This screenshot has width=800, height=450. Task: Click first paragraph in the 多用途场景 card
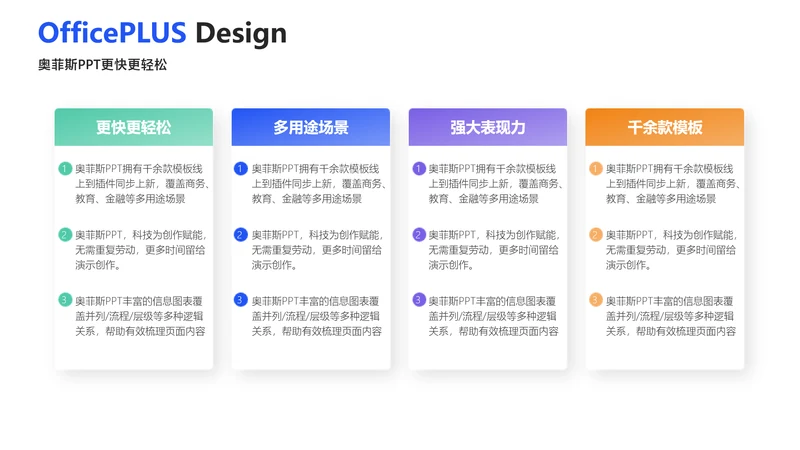tap(319, 184)
